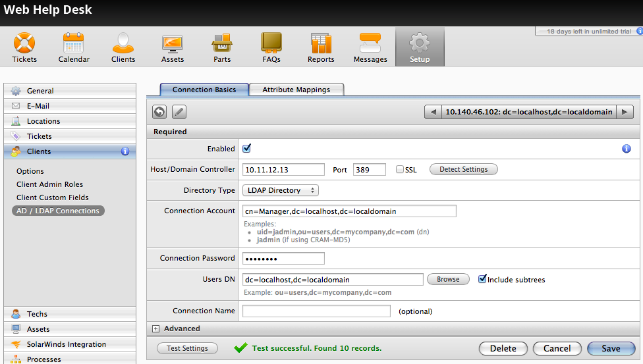The image size is (643, 364).
Task: Go to next LDAP connection arrow
Action: point(625,112)
